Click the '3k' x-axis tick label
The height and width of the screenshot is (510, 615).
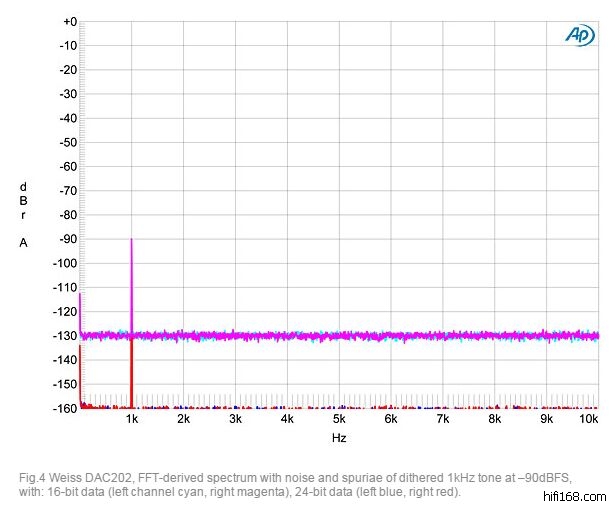click(235, 421)
